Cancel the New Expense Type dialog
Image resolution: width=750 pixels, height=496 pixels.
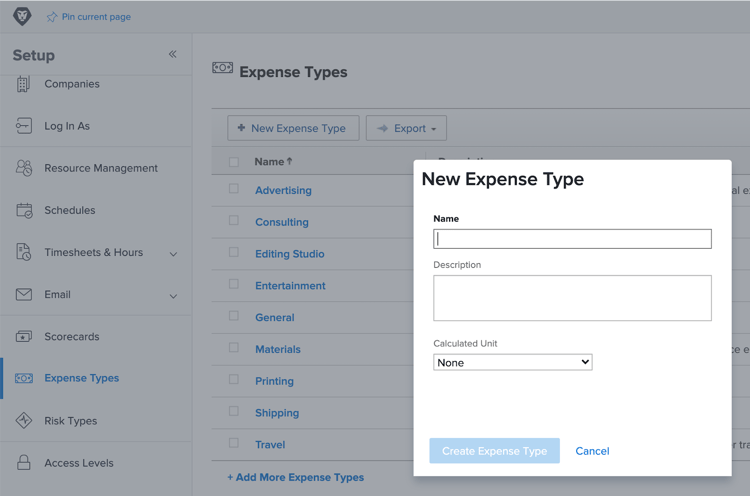pyautogui.click(x=592, y=451)
